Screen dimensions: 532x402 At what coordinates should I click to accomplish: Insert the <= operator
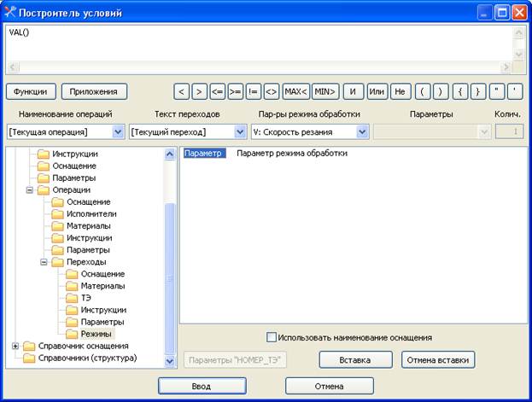click(x=217, y=91)
